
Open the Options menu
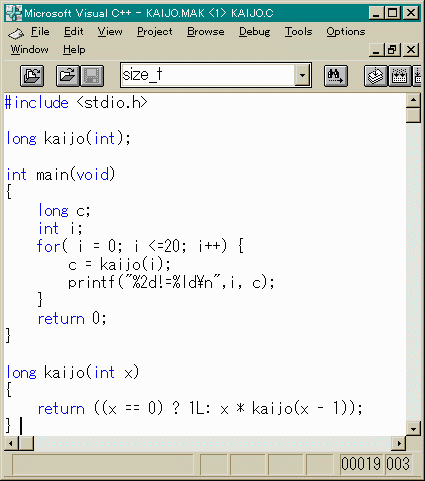coord(346,32)
